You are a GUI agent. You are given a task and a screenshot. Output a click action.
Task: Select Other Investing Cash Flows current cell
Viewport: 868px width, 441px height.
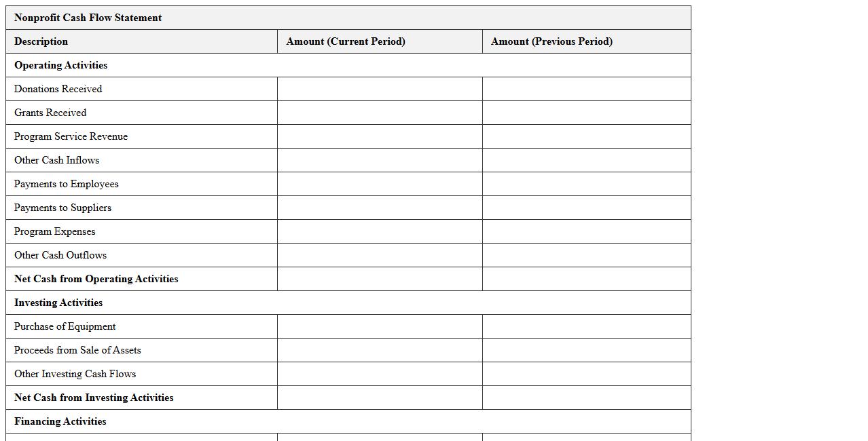point(380,374)
